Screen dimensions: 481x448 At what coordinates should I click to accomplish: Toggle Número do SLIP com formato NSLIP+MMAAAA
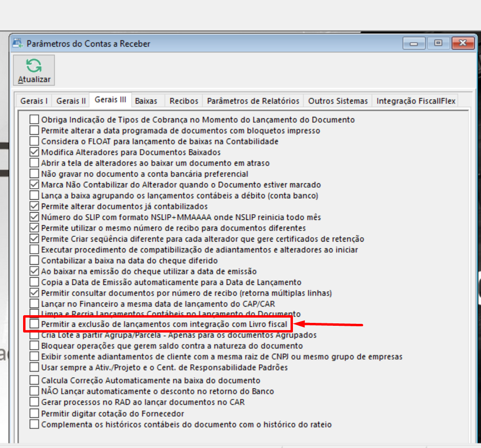pos(34,217)
